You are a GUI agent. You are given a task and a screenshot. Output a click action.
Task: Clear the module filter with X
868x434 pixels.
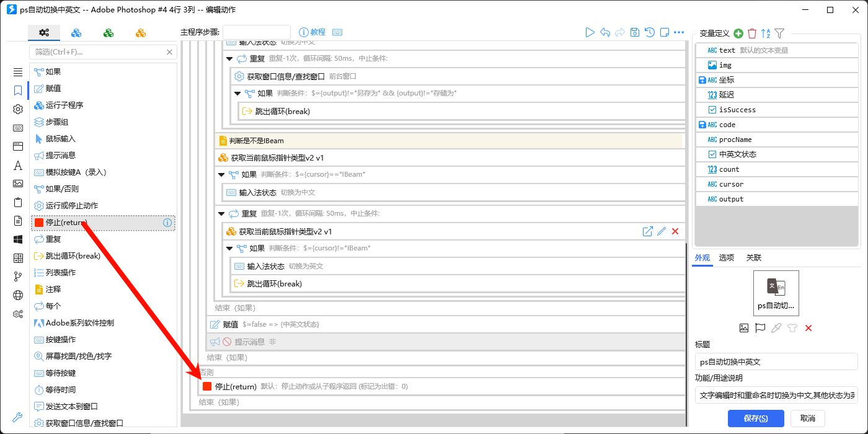pos(170,52)
